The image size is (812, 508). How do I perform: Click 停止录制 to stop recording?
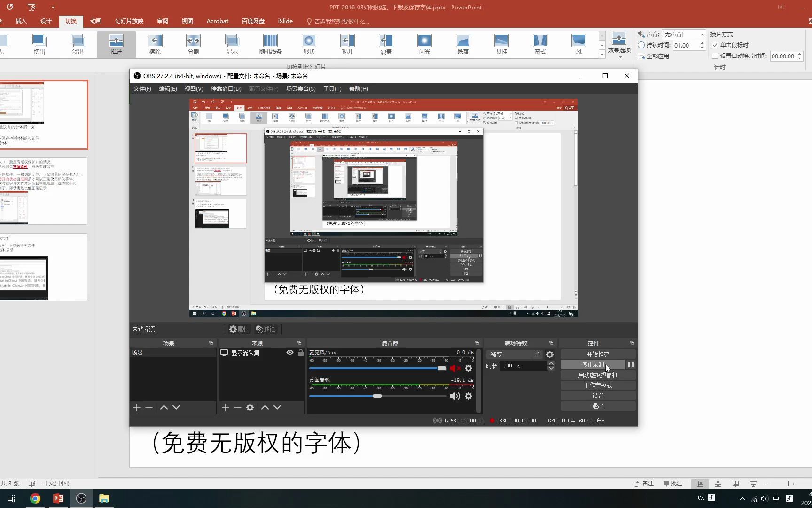(x=593, y=365)
